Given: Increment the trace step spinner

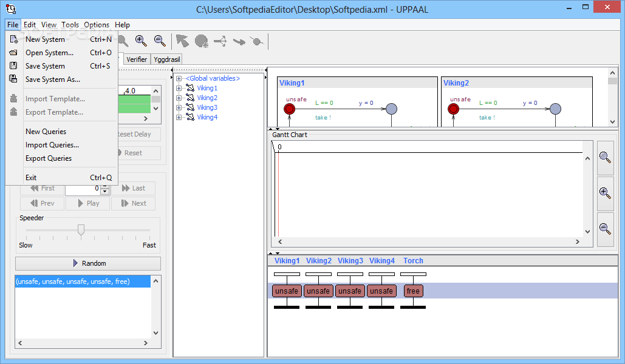Looking at the screenshot, I should coord(105,186).
